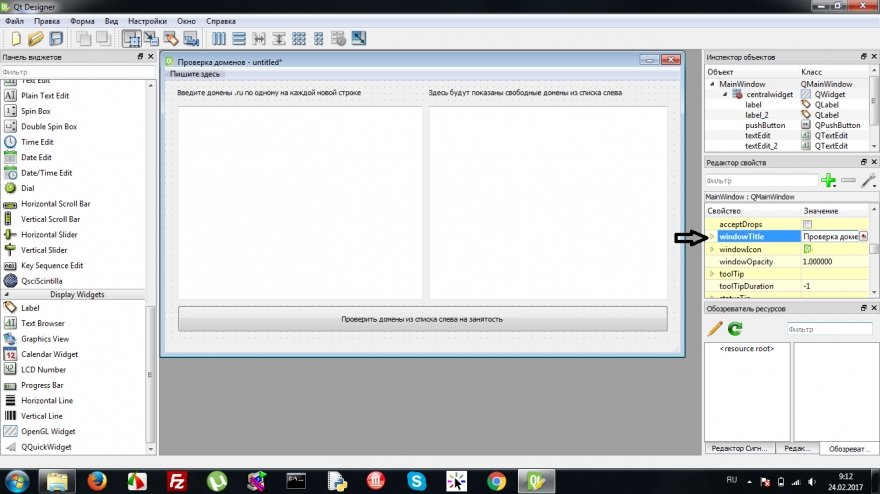Click the Adjust Size toolbar icon
The height and width of the screenshot is (494, 880).
click(x=359, y=38)
